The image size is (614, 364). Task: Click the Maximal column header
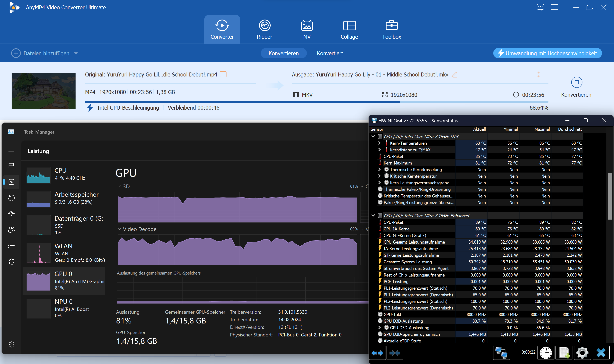[x=535, y=129]
